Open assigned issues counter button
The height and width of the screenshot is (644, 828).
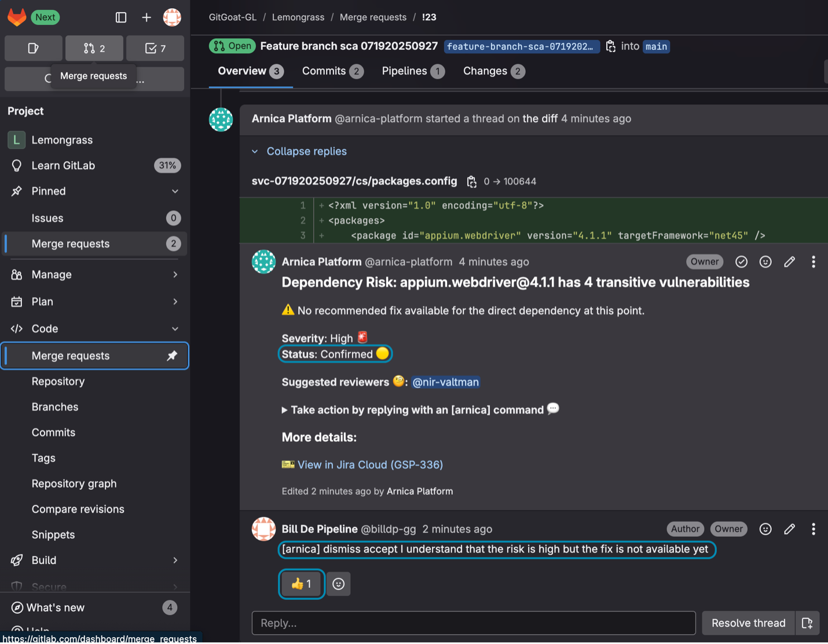point(34,48)
